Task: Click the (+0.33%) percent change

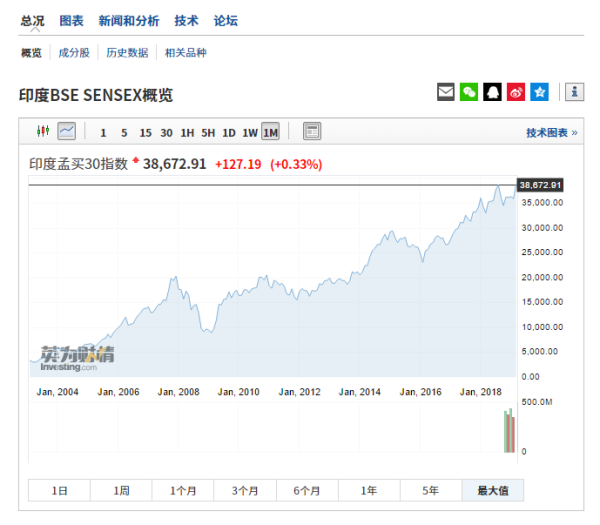Action: (296, 165)
